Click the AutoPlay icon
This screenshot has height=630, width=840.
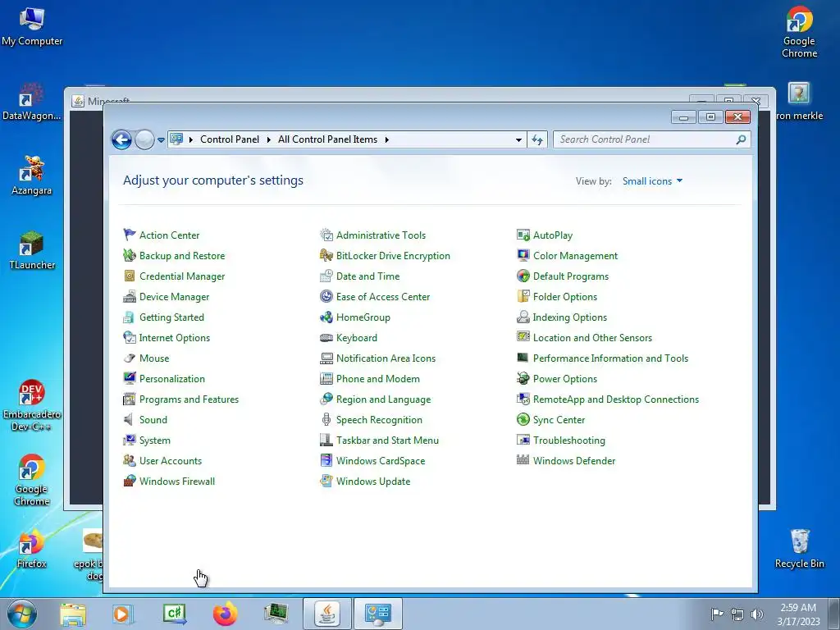523,235
